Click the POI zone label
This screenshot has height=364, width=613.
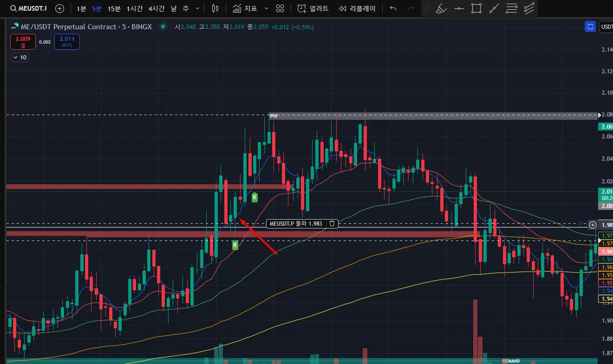coord(274,116)
